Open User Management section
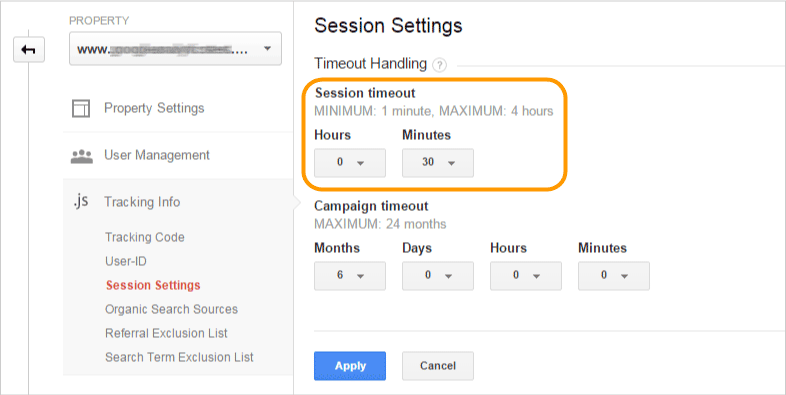The height and width of the screenshot is (395, 786). click(157, 155)
